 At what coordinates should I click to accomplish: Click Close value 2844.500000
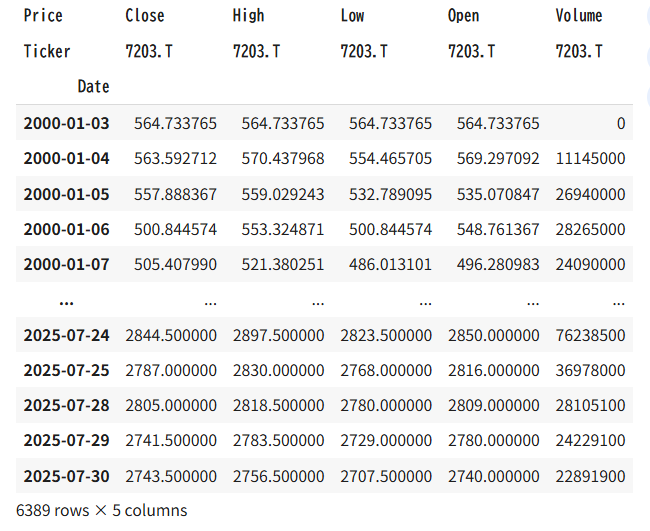[x=171, y=335]
